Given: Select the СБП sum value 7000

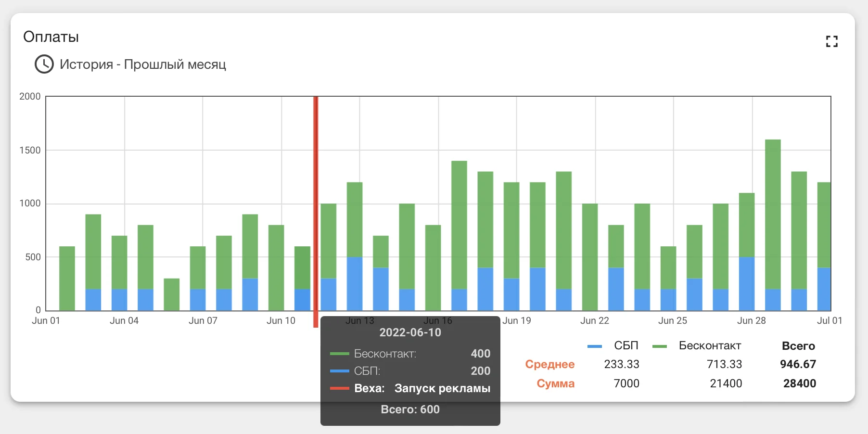Looking at the screenshot, I should 626,383.
